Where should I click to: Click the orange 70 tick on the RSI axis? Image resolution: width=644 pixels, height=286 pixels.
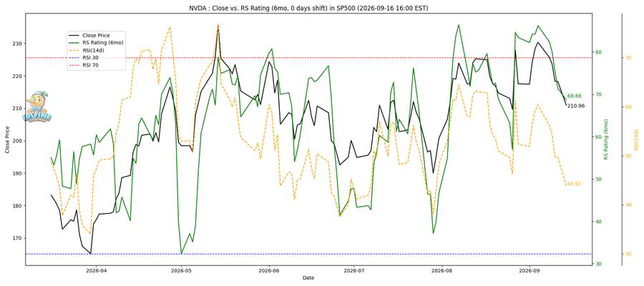point(628,58)
